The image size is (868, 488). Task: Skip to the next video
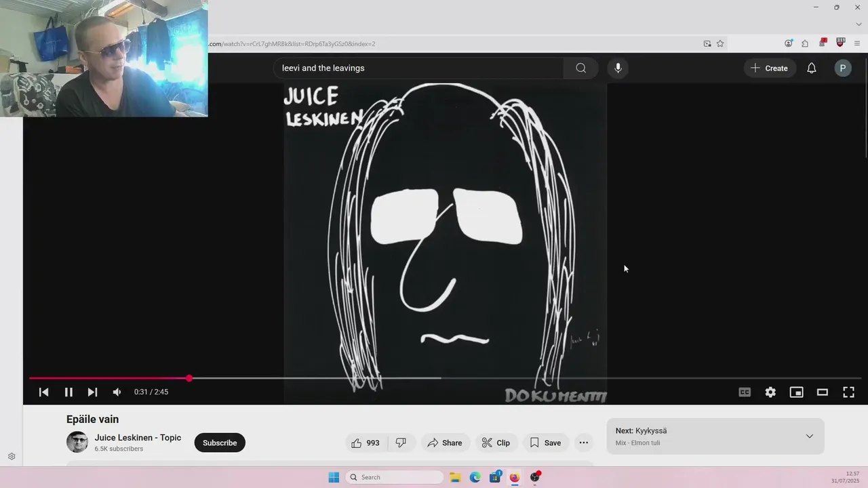(x=93, y=392)
